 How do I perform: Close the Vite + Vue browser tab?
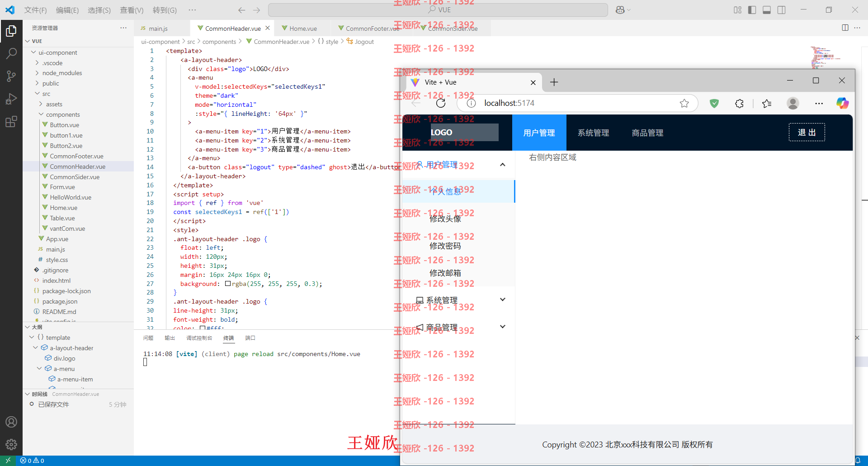[x=533, y=82]
